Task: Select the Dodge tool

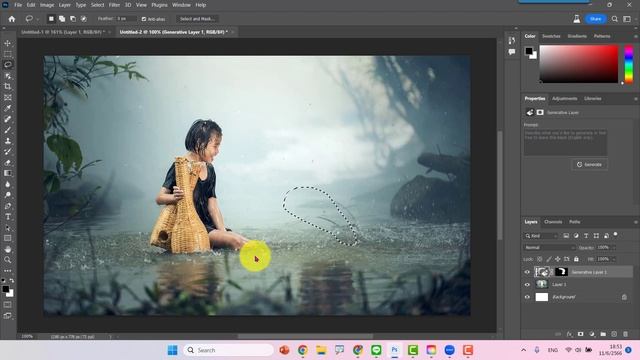Action: (x=7, y=195)
